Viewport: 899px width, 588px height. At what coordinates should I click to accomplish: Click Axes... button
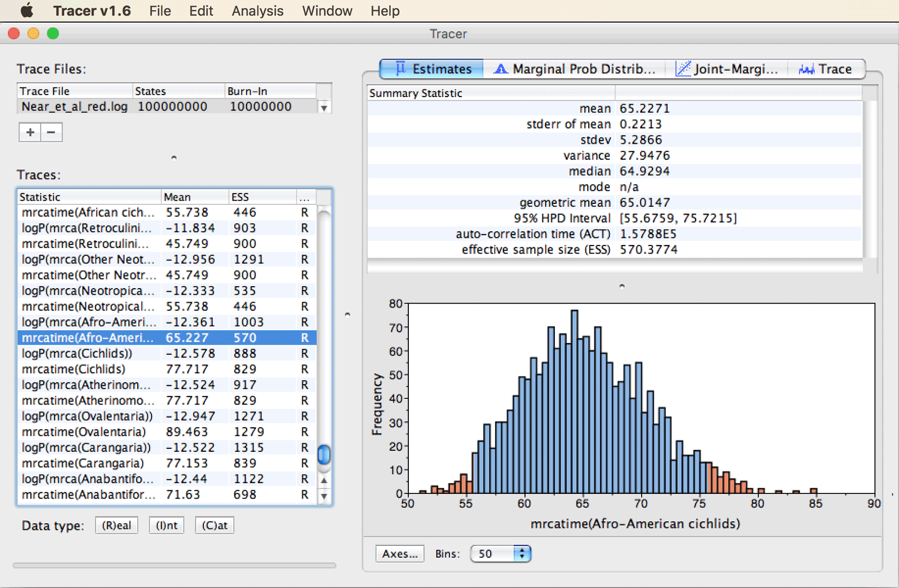[400, 554]
